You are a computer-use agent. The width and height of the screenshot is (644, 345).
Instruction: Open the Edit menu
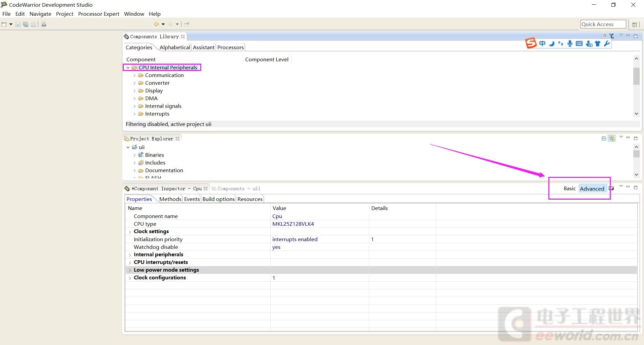20,14
